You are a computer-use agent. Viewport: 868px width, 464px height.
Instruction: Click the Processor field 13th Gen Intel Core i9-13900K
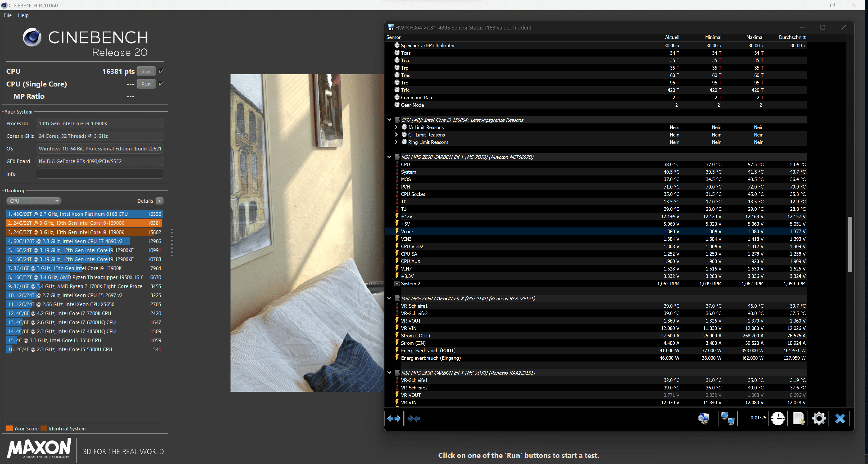tap(100, 123)
